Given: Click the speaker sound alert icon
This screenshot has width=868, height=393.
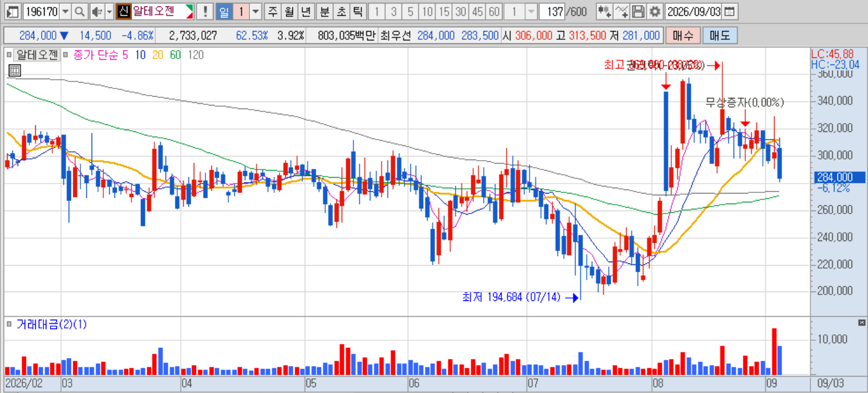Looking at the screenshot, I should pos(97,11).
